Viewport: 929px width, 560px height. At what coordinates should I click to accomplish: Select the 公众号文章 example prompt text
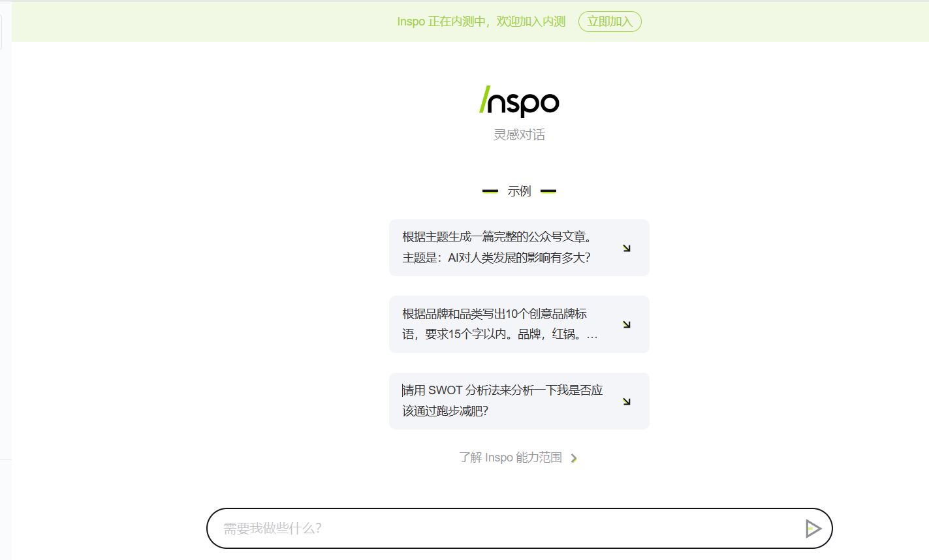[x=497, y=247]
